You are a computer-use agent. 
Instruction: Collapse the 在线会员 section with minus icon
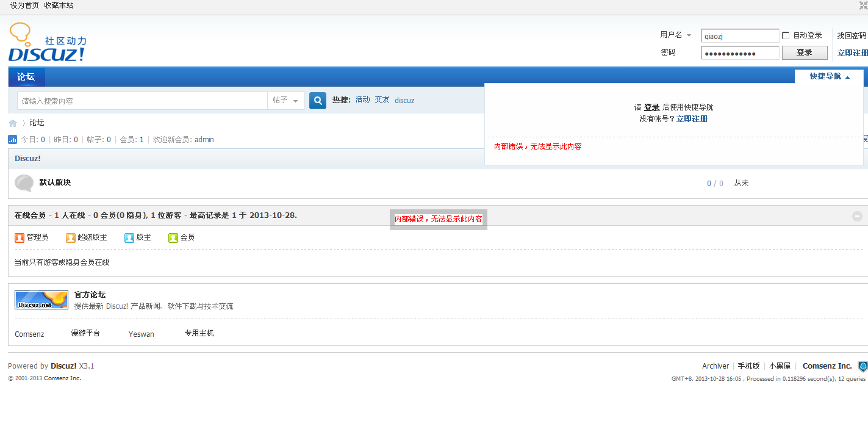(x=857, y=216)
